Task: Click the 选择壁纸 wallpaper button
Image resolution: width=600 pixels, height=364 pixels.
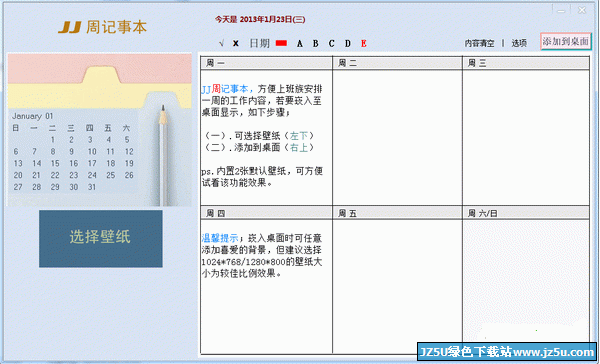Action: point(101,238)
